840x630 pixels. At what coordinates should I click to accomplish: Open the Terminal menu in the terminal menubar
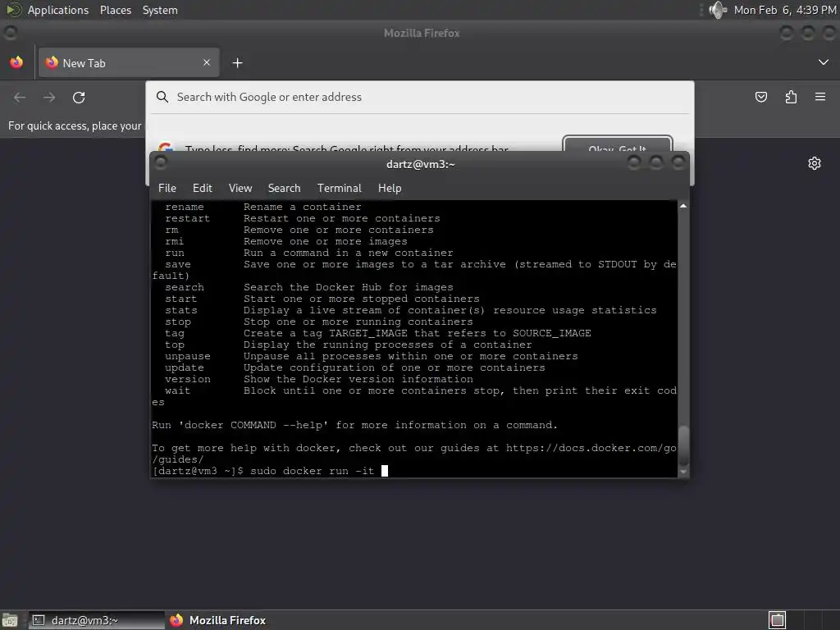339,188
